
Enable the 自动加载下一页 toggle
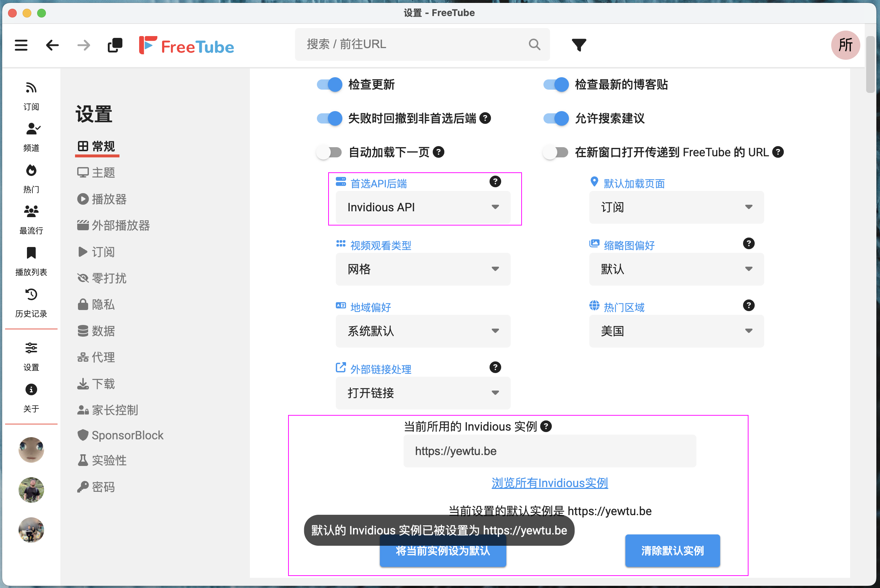tap(329, 152)
